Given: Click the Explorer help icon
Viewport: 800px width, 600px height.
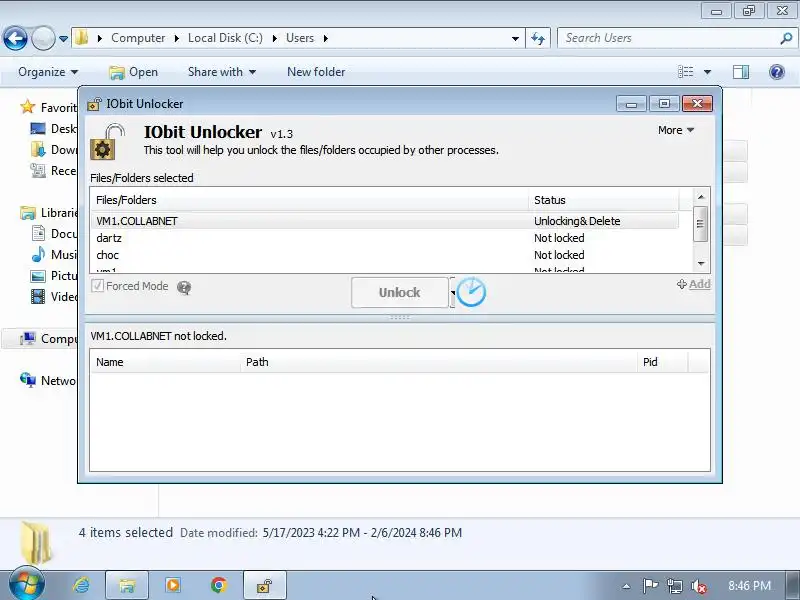Looking at the screenshot, I should click(777, 72).
